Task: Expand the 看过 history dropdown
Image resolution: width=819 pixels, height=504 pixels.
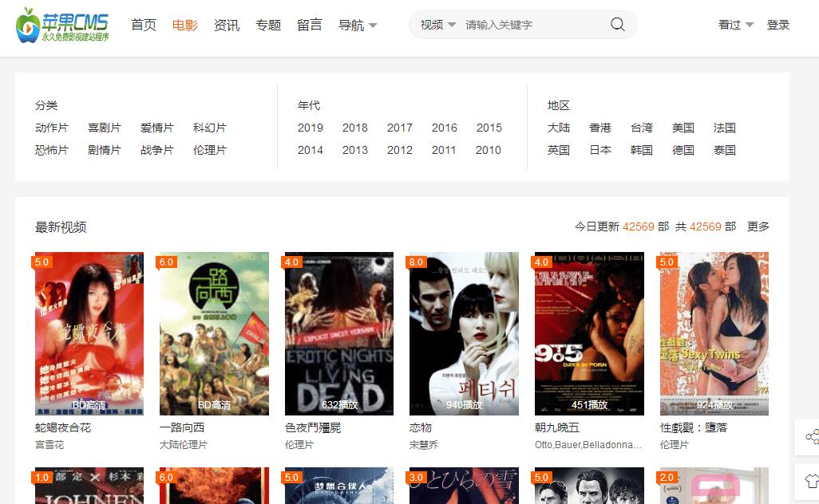Action: click(x=735, y=25)
